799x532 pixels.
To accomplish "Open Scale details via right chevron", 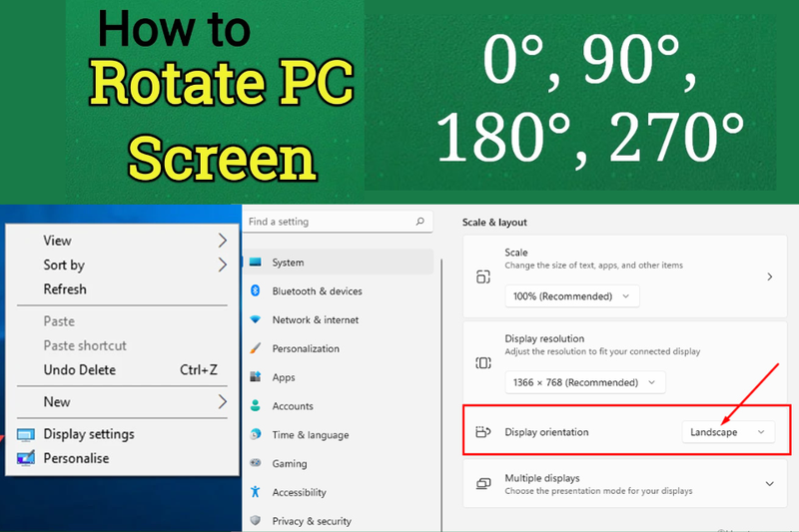I will coord(769,276).
